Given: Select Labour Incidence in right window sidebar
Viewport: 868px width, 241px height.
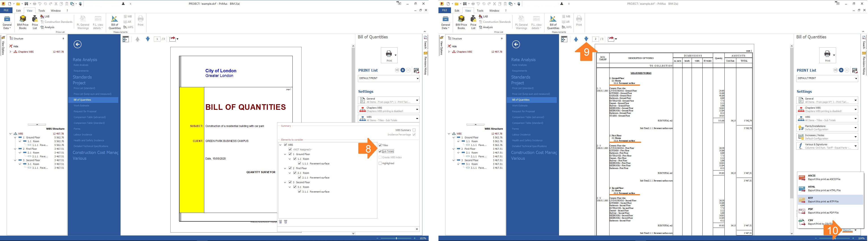Looking at the screenshot, I should (x=521, y=135).
